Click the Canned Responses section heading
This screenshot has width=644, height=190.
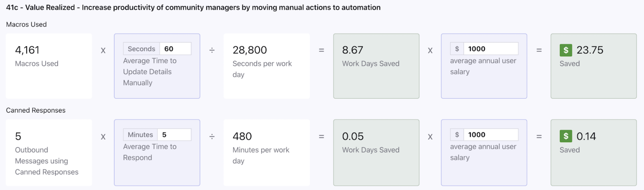click(x=36, y=110)
